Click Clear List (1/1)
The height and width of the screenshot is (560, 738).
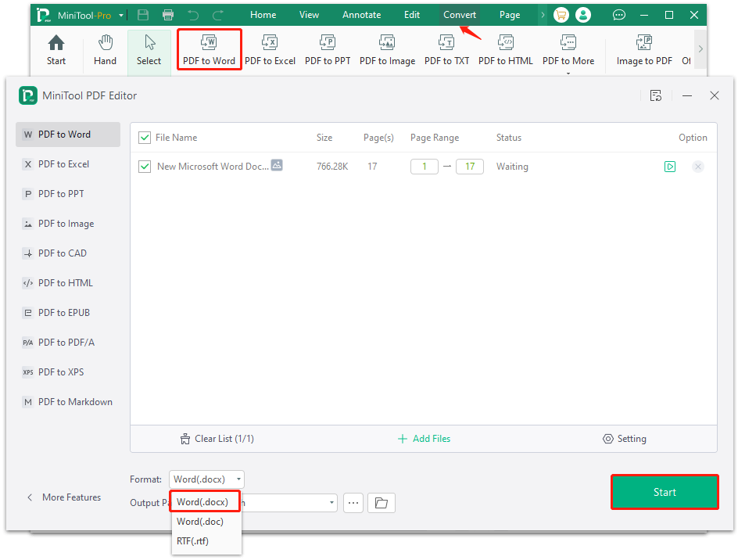[217, 439]
